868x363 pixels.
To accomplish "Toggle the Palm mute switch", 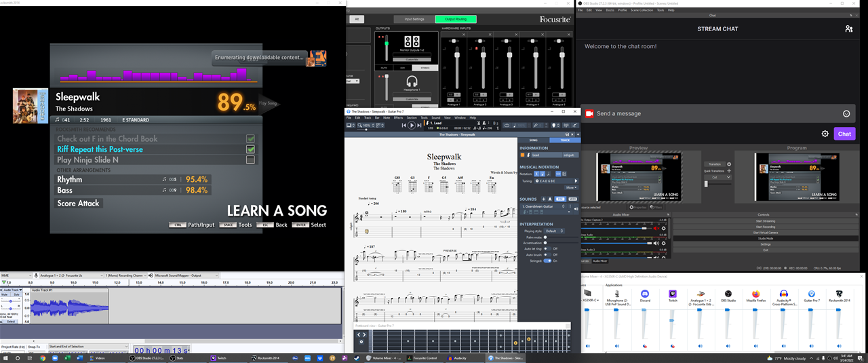I will (x=545, y=237).
